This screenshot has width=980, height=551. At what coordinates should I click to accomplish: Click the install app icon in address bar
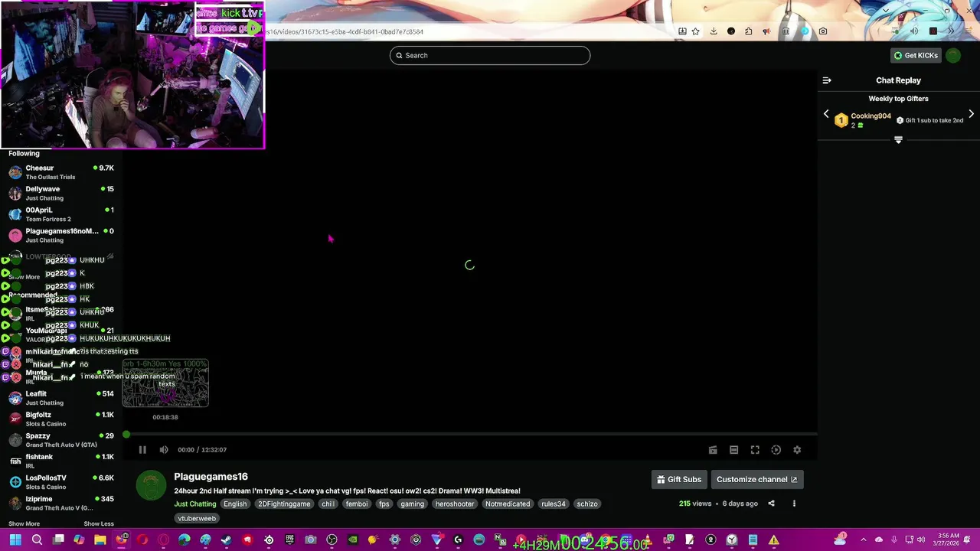pos(682,31)
